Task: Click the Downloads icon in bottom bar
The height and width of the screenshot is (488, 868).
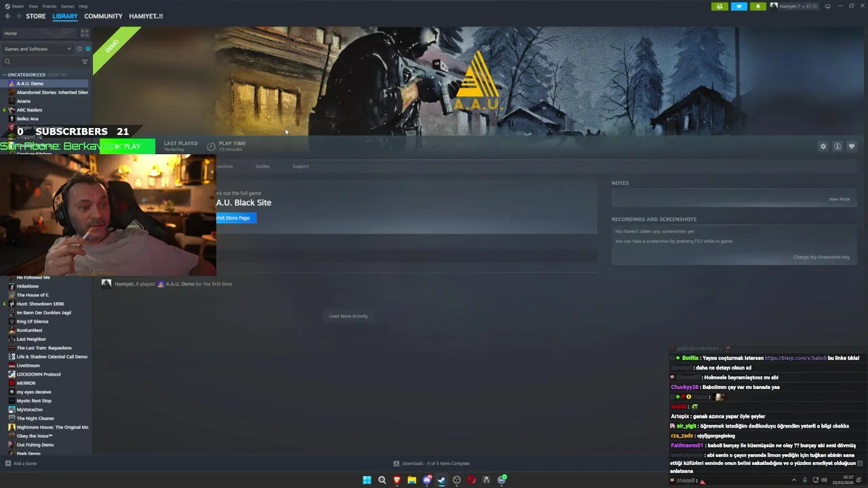Action: click(x=396, y=464)
